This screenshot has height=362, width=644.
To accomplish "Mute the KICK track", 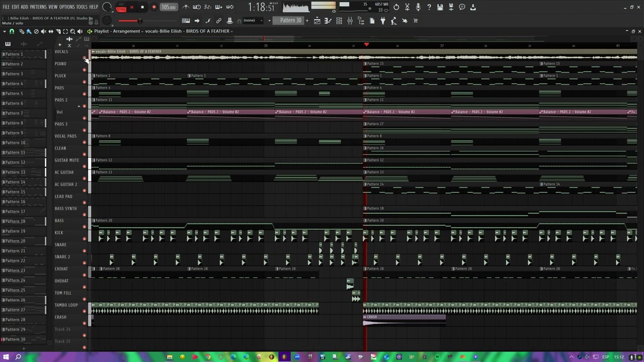I will pos(84,238).
